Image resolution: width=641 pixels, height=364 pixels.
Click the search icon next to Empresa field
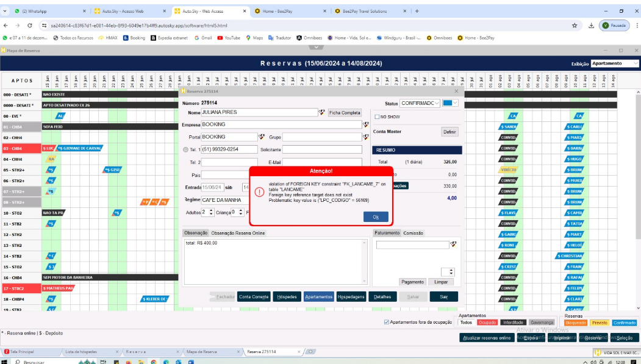(x=365, y=124)
